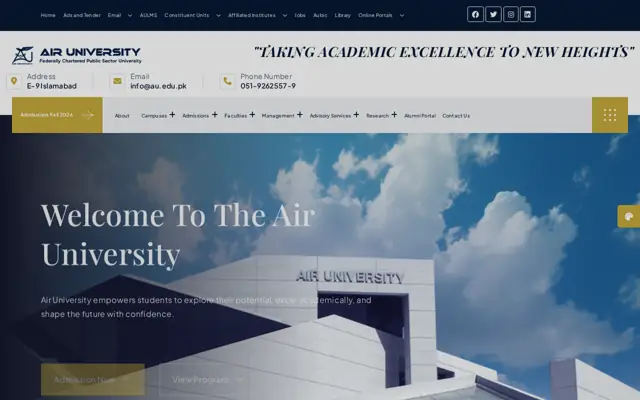Open the Aubic link
The image size is (640, 400).
coord(320,15)
